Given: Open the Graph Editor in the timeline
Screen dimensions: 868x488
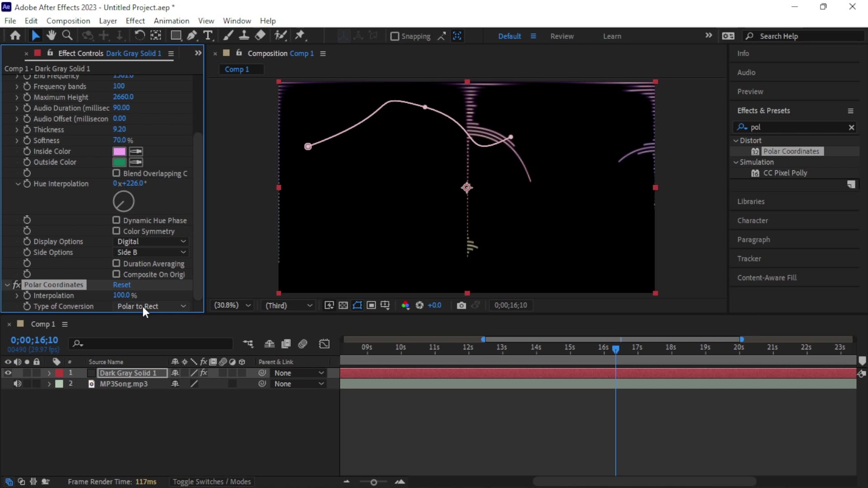Looking at the screenshot, I should coord(325,344).
